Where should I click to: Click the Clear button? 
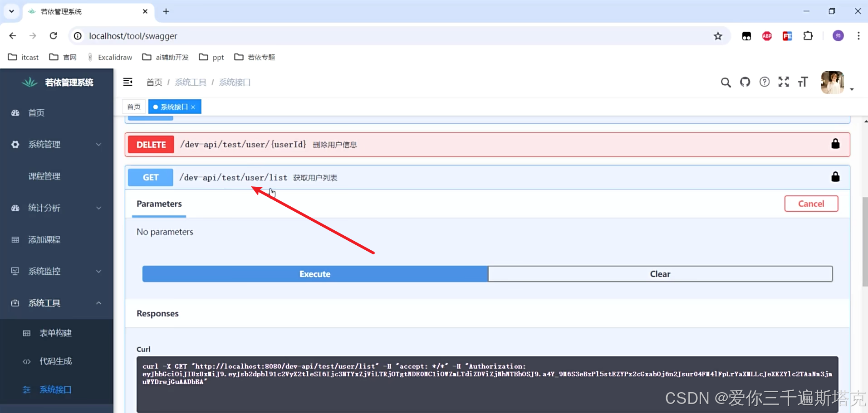point(660,274)
